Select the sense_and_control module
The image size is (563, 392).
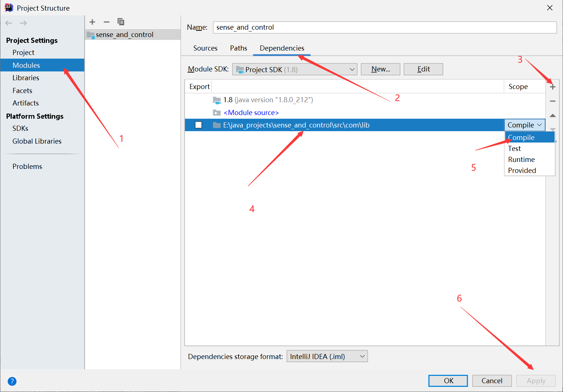(133, 34)
